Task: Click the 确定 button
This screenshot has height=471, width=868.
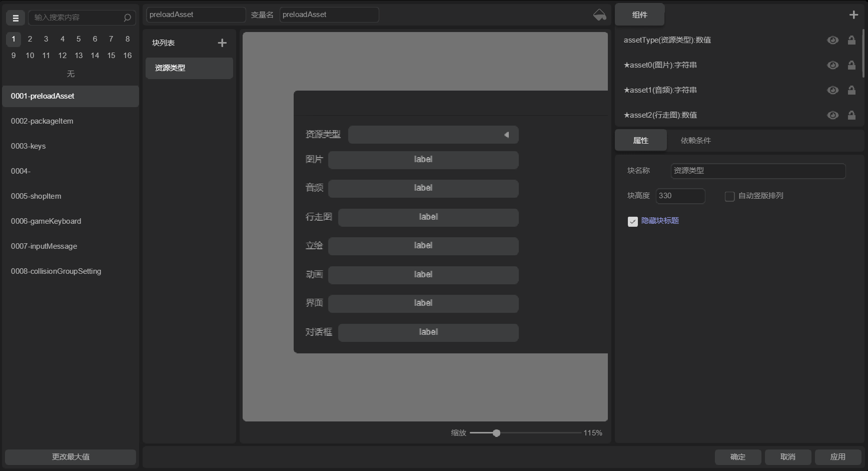Action: pos(738,457)
